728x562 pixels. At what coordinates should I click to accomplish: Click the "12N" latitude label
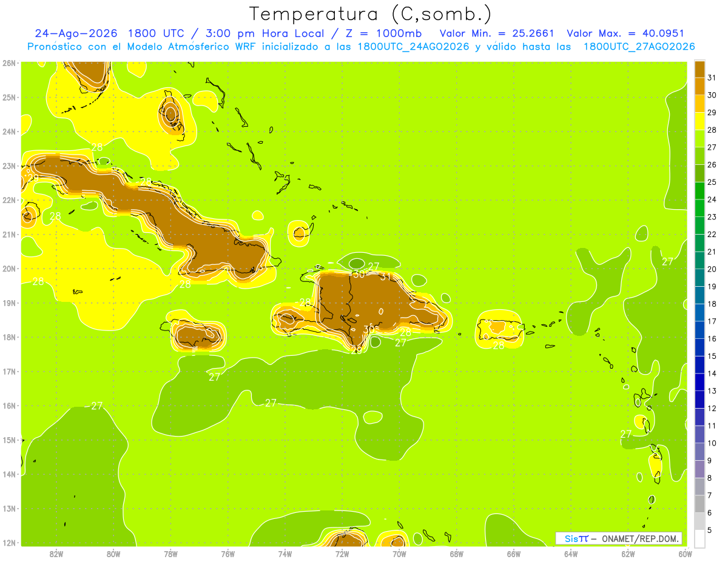[x=8, y=543]
